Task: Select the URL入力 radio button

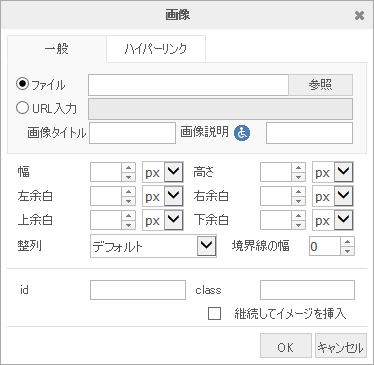Action: point(22,108)
